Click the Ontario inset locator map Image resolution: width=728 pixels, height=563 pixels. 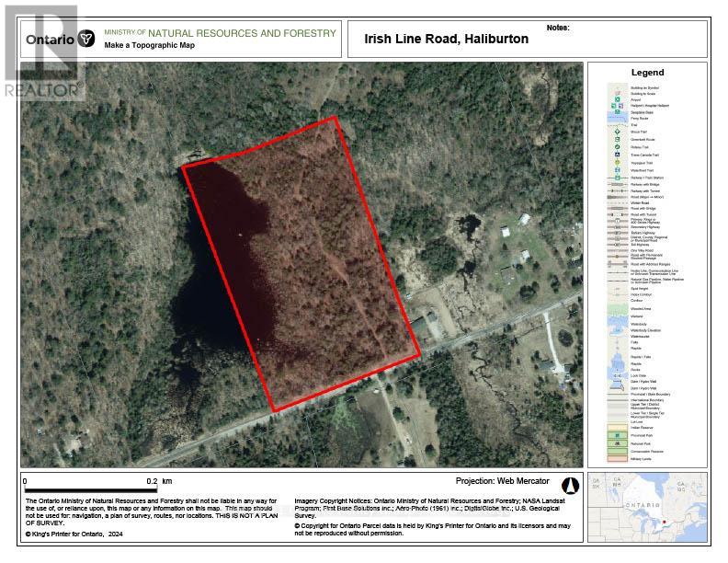point(648,509)
